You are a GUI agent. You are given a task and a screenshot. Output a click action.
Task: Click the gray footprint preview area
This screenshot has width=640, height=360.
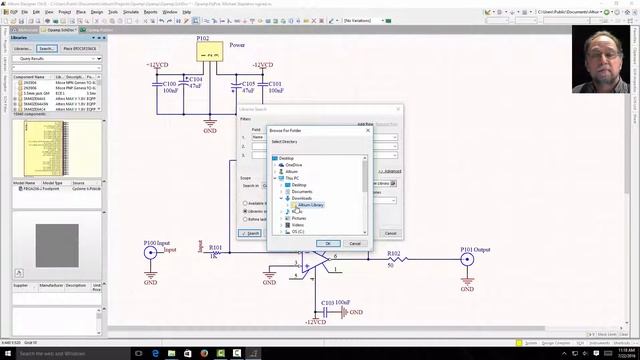(x=57, y=245)
